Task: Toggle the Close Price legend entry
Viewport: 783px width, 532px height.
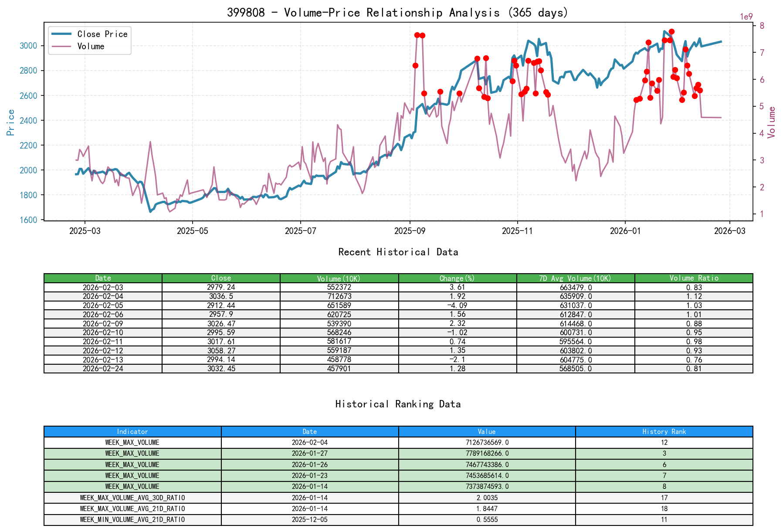Action: coord(102,34)
